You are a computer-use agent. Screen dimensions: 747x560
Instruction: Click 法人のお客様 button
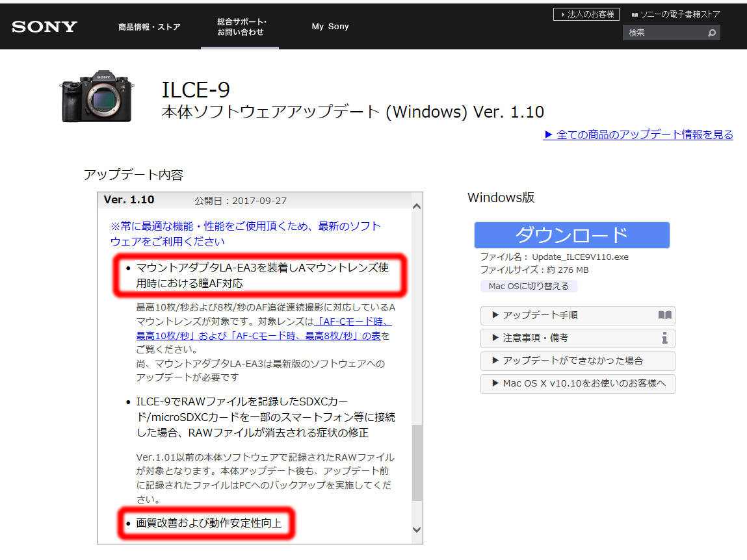586,14
